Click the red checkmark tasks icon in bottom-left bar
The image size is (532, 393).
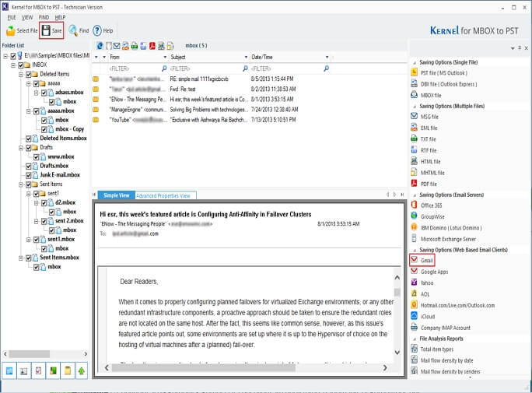coord(38,370)
